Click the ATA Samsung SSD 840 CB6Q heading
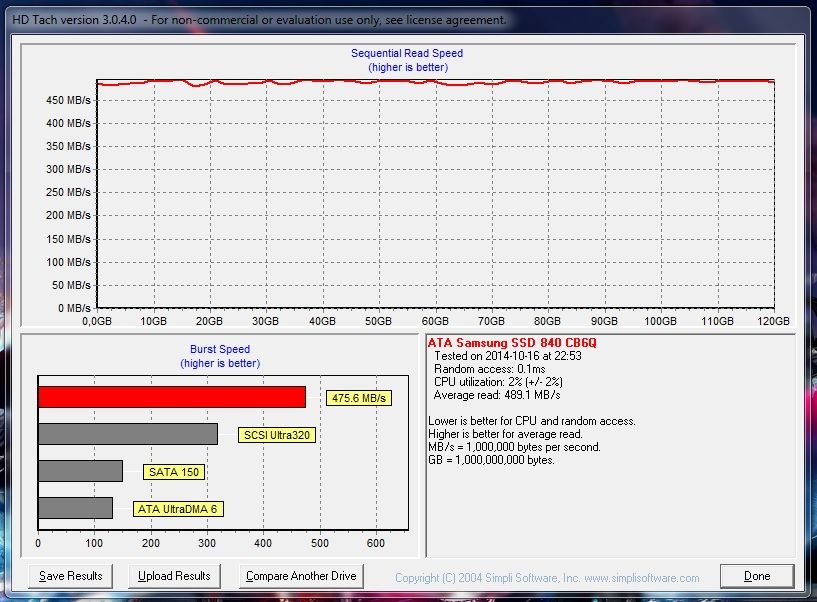Viewport: 817px width, 602px height. pos(512,343)
